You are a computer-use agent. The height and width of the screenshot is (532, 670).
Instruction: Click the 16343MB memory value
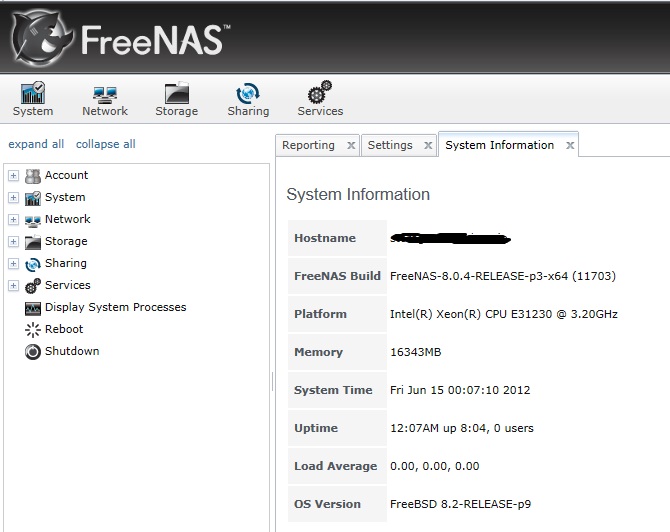point(415,352)
